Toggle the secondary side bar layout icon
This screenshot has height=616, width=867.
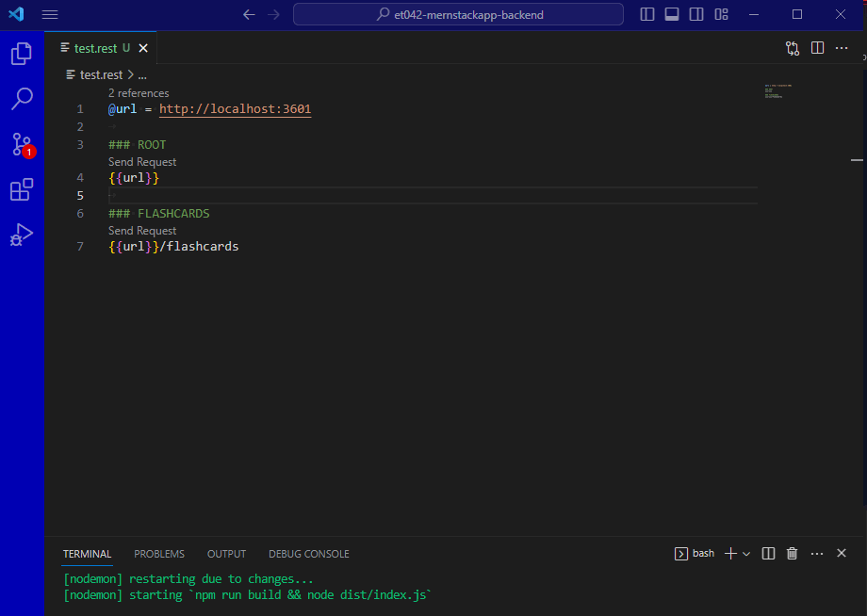point(696,14)
